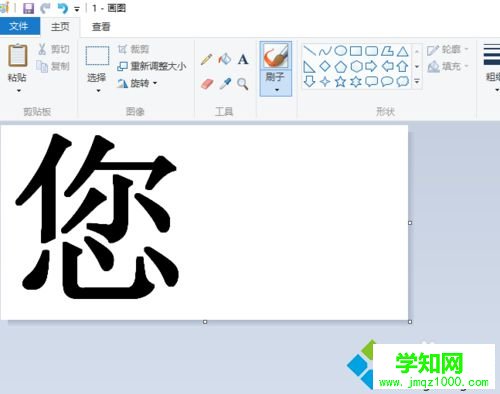Choose the Triangle shape
The image size is (500, 394).
(403, 51)
